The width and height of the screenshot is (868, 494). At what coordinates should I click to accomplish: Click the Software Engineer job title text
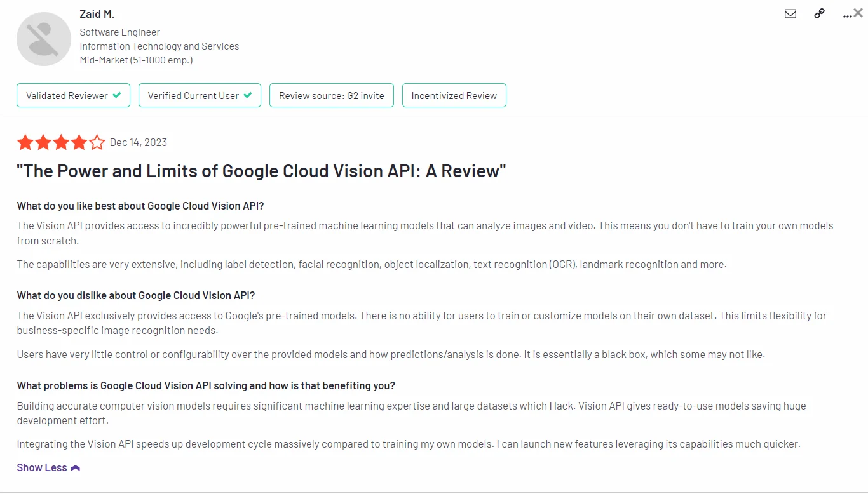120,32
